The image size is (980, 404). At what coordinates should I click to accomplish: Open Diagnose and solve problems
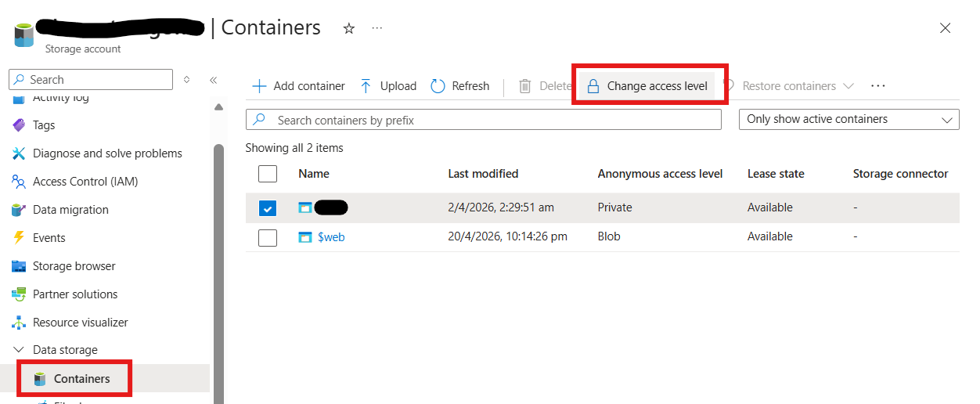(107, 153)
